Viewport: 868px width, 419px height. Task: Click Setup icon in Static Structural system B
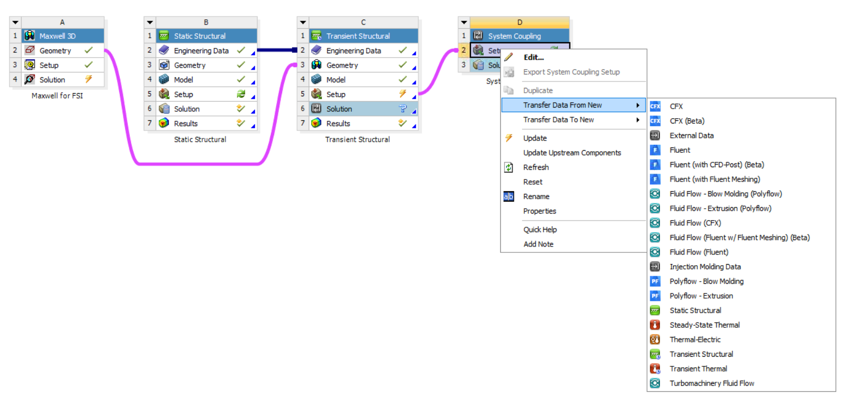coord(164,94)
